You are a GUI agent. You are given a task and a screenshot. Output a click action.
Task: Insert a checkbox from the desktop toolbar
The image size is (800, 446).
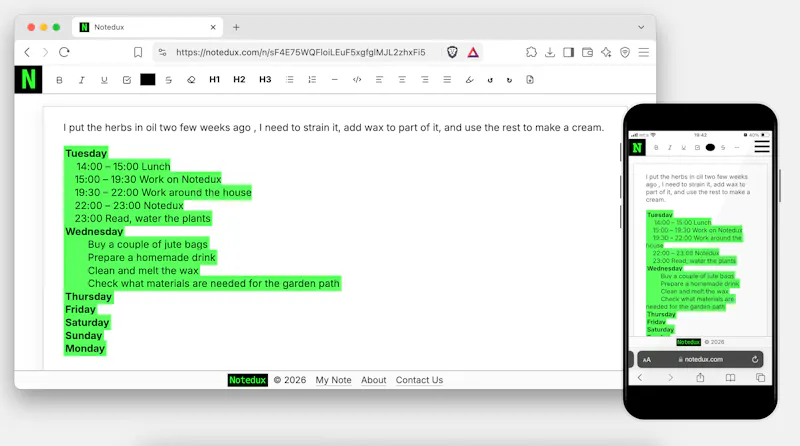(x=127, y=80)
